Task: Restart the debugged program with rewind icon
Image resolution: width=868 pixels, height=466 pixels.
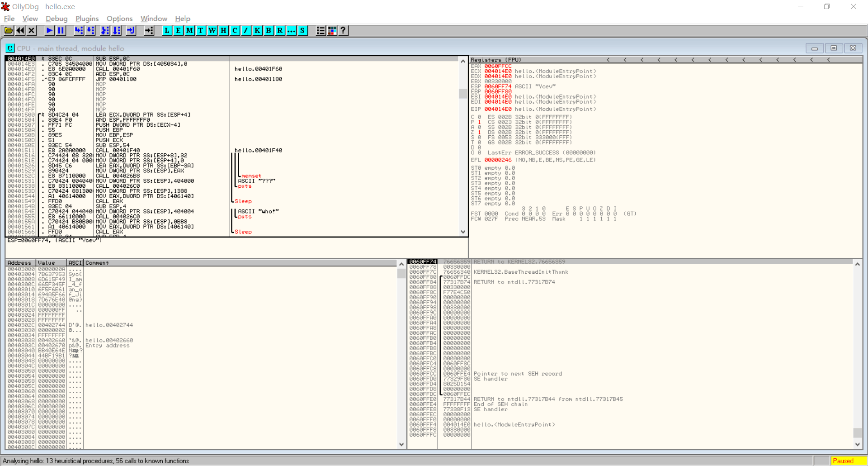Action: tap(20, 30)
